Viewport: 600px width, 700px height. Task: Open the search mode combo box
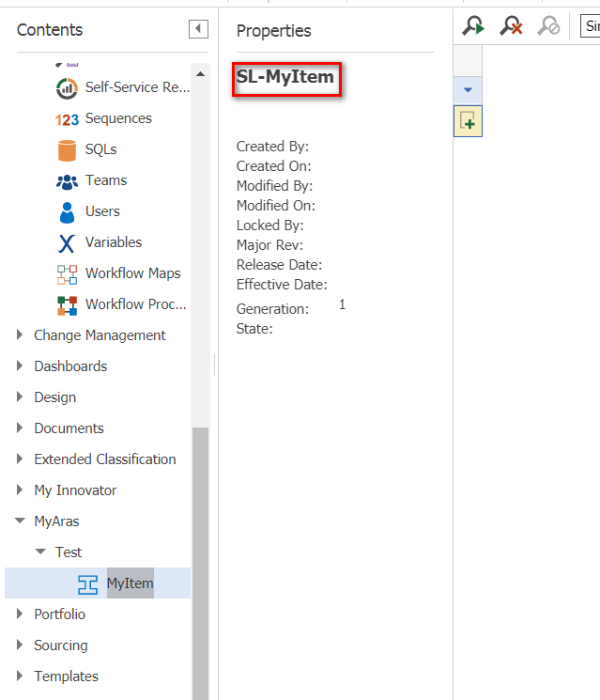591,26
